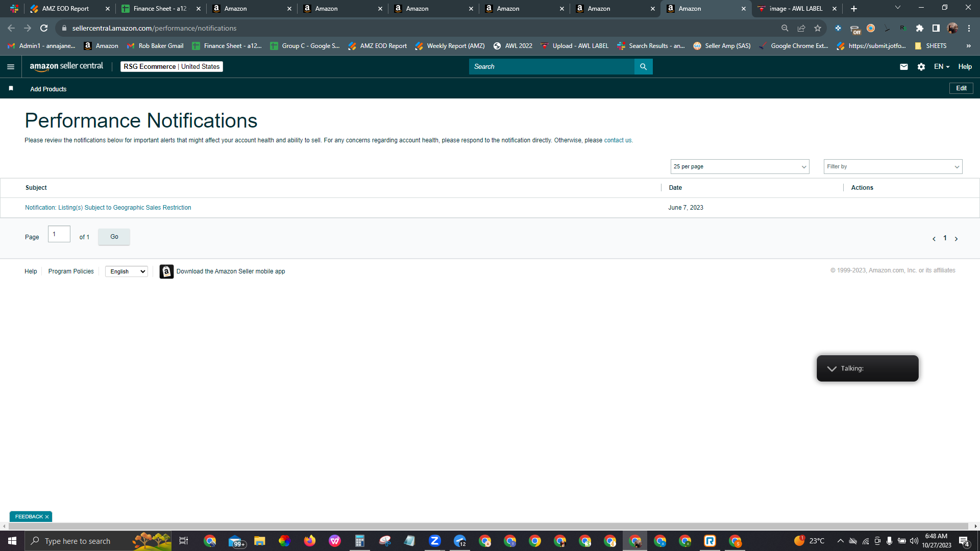Go to the previous page arrow
The height and width of the screenshot is (551, 980).
[x=934, y=239]
